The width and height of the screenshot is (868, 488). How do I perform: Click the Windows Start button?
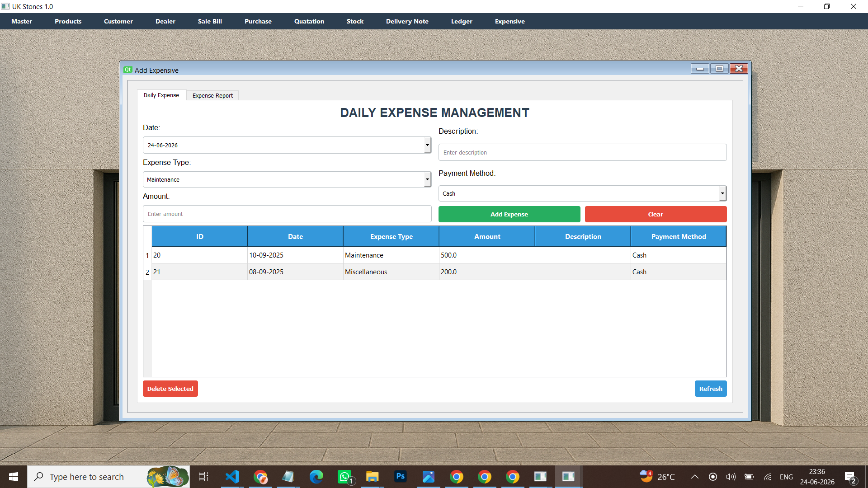[x=14, y=477]
